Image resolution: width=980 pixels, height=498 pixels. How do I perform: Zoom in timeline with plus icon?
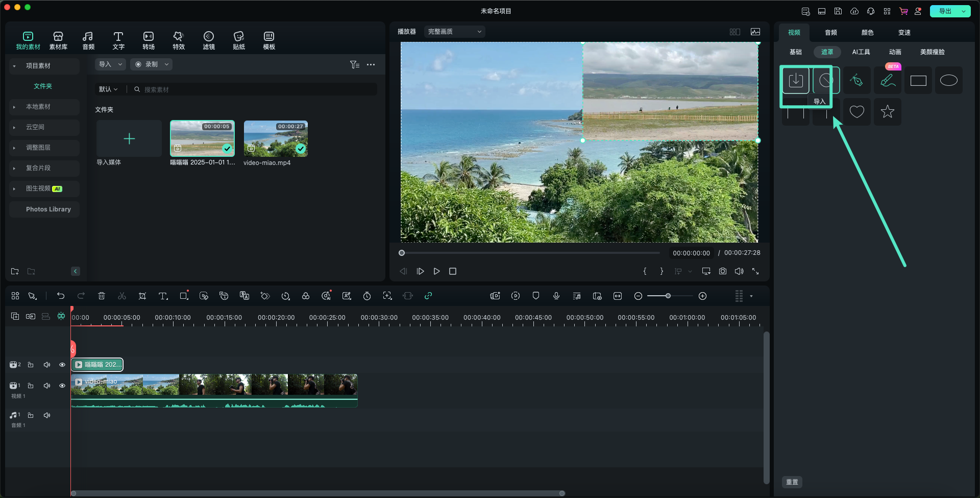[x=702, y=296]
